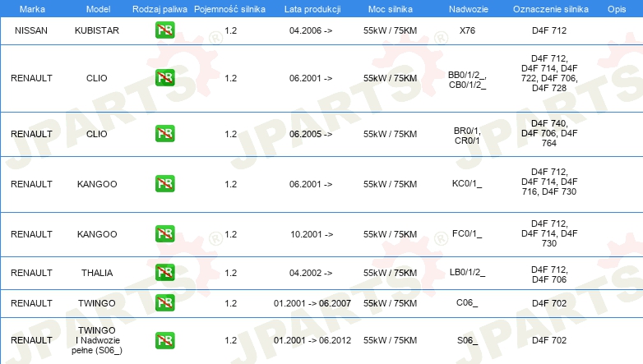This screenshot has width=643, height=364.
Task: Click production dates 01.2001 -> 06.2012
Action: (x=312, y=340)
